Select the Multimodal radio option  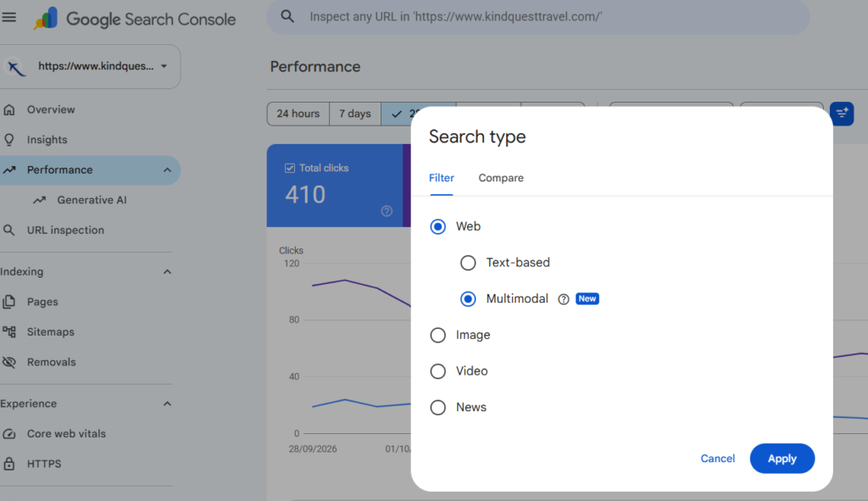(x=468, y=299)
